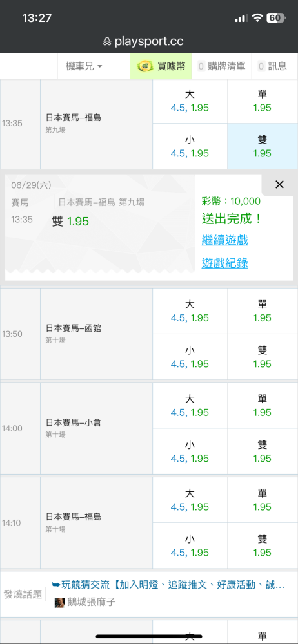Image resolution: width=298 pixels, height=644 pixels.
Task: Select 單 1.95 for 福島 第九場
Action: pyautogui.click(x=262, y=101)
